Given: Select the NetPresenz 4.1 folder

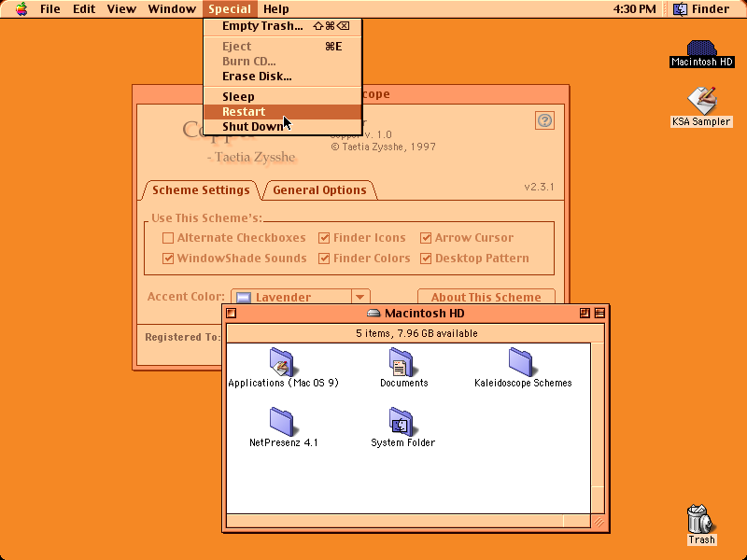Looking at the screenshot, I should pyautogui.click(x=282, y=422).
